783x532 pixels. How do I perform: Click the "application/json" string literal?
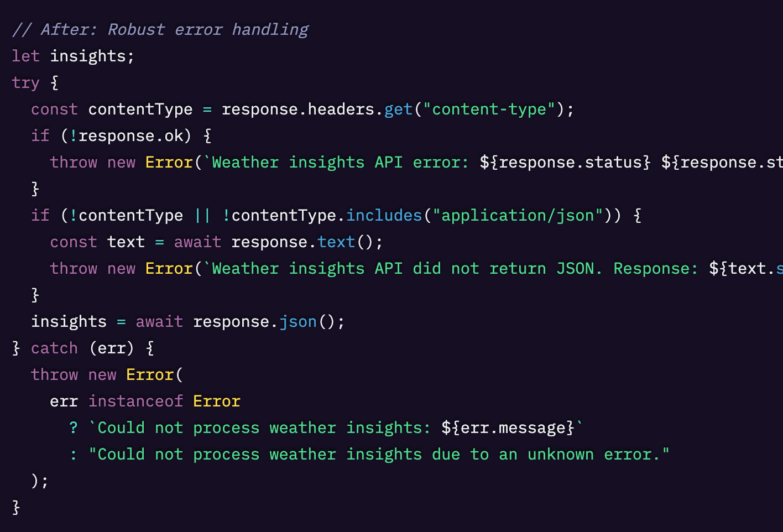pyautogui.click(x=517, y=215)
